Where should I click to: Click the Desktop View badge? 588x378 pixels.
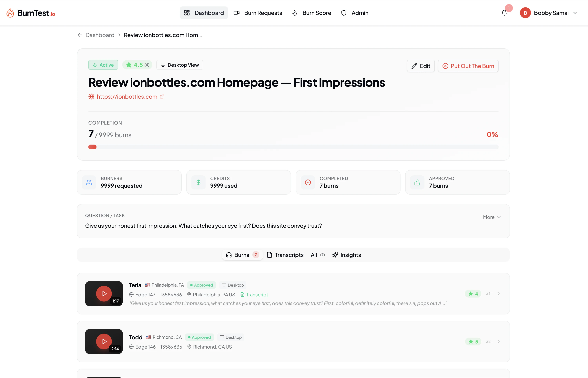tap(180, 65)
